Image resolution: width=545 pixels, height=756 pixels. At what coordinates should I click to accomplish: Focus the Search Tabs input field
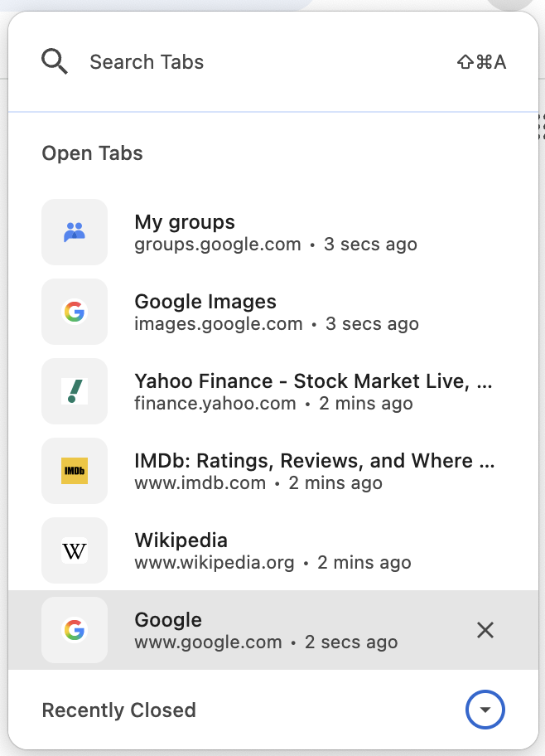tap(248, 62)
